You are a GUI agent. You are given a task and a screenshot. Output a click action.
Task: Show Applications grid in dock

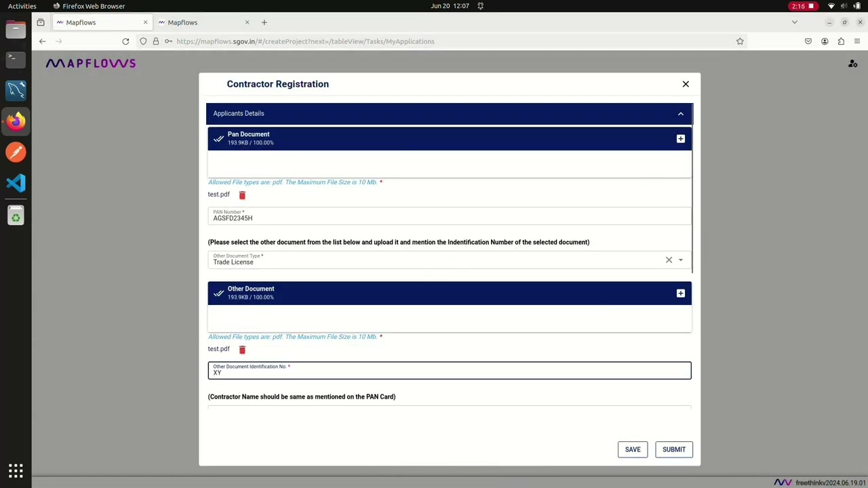[16, 470]
